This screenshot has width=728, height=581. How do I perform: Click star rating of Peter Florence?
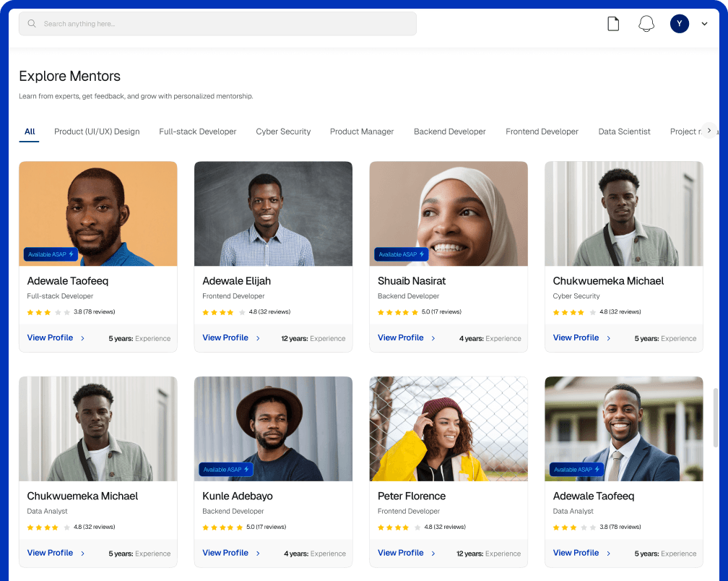[394, 528]
